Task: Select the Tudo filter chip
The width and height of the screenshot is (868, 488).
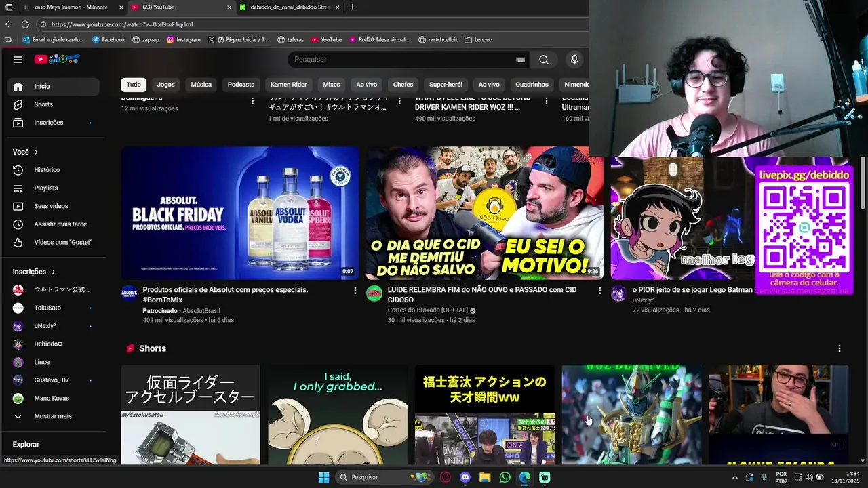Action: pos(134,85)
